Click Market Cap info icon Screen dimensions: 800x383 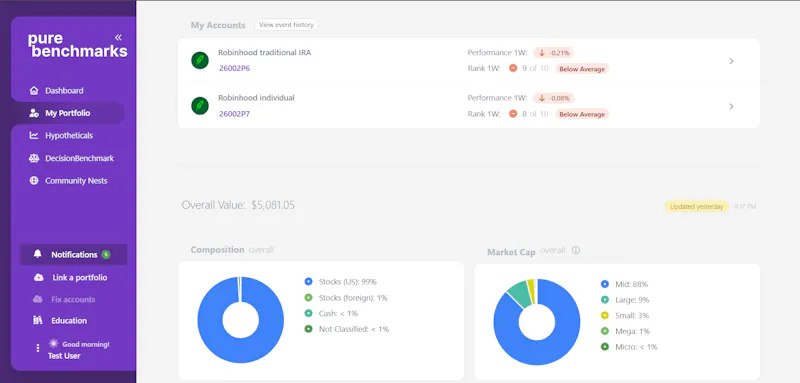[576, 250]
